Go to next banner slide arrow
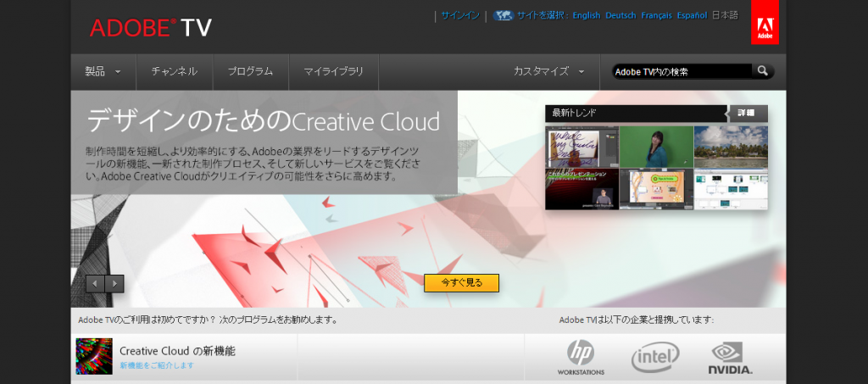 [114, 284]
